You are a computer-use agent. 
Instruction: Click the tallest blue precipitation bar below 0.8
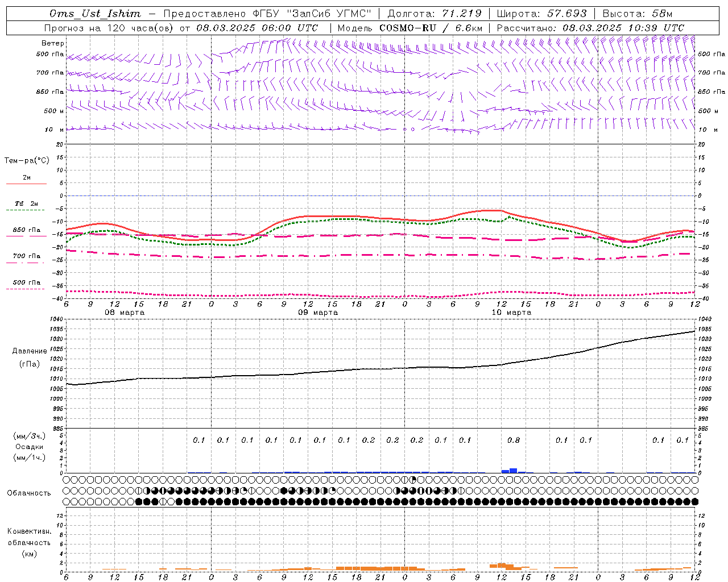pyautogui.click(x=514, y=470)
